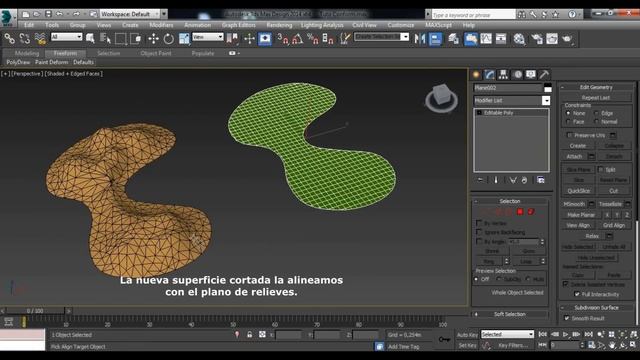The height and width of the screenshot is (360, 640).
Task: Toggle the Split checkbox
Action: 600,169
